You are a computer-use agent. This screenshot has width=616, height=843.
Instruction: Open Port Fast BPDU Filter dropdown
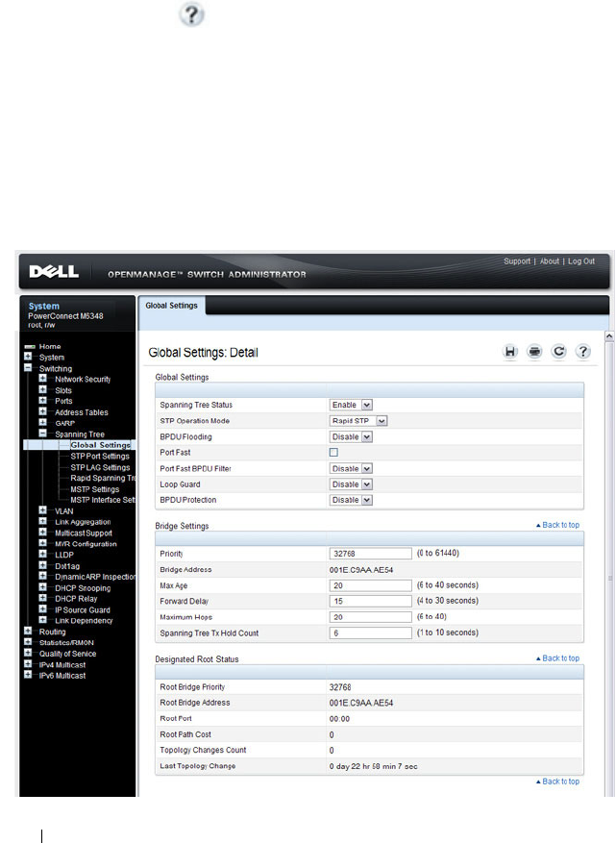tap(351, 469)
